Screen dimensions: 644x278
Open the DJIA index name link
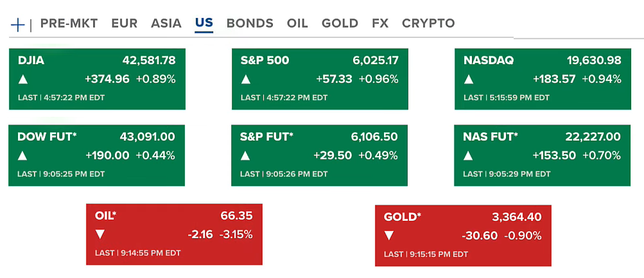(x=31, y=60)
